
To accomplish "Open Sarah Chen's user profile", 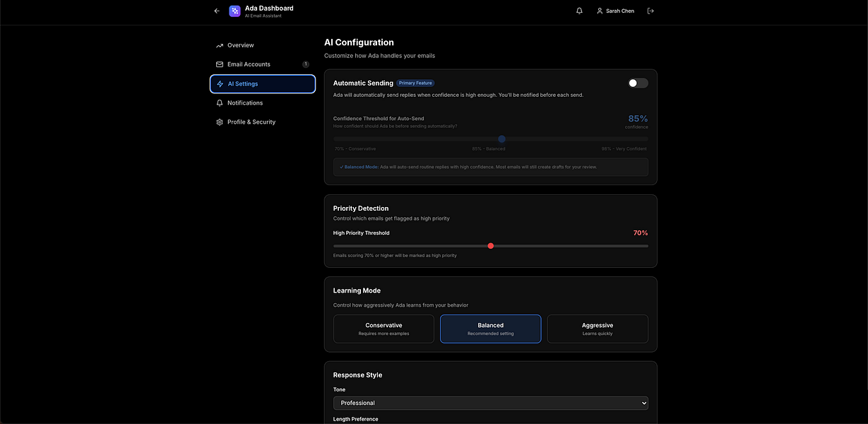I will [x=615, y=11].
